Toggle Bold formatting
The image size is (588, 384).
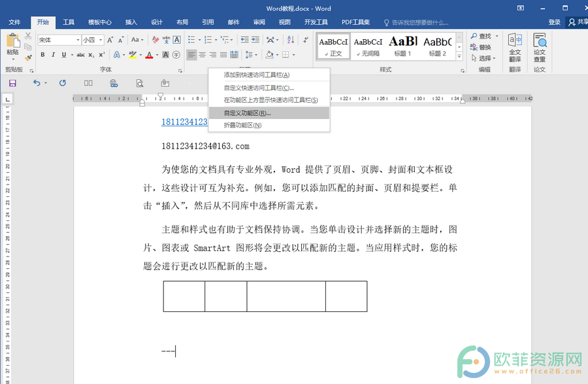pyautogui.click(x=42, y=55)
